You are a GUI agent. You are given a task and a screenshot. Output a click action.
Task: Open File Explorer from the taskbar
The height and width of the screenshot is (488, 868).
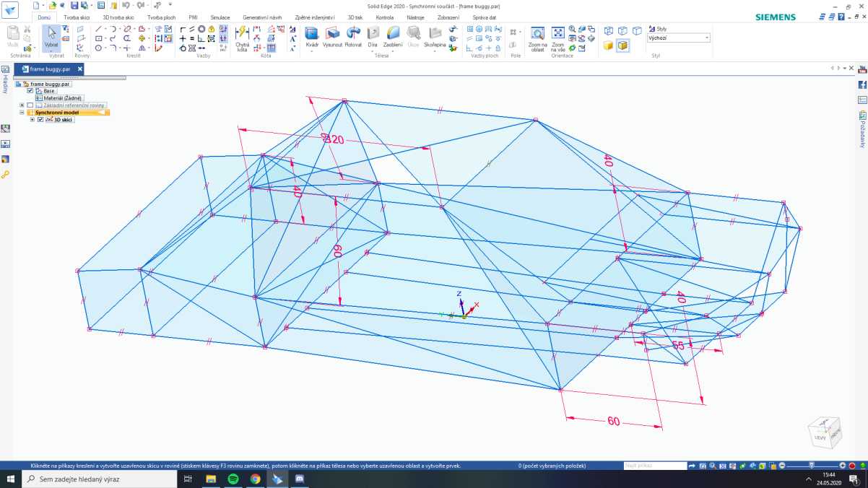[211, 479]
